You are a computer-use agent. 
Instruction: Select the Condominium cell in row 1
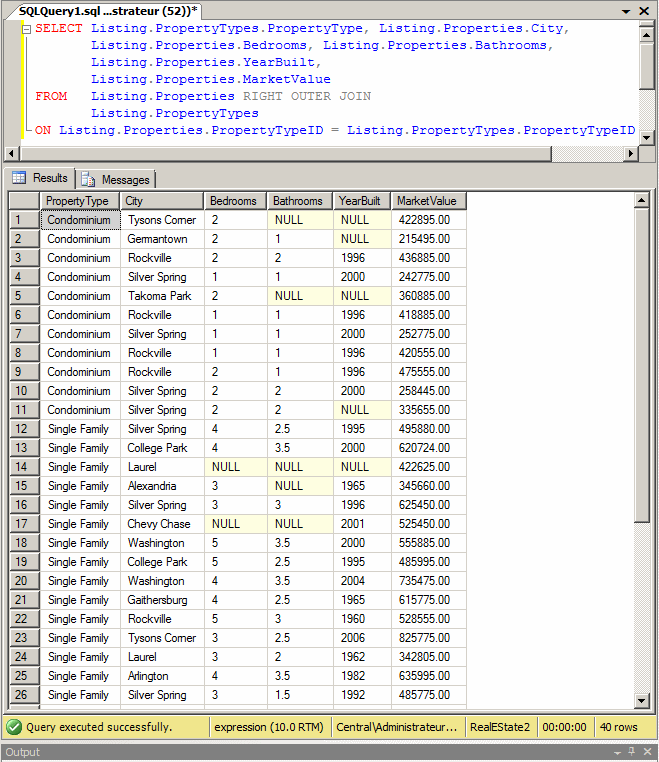[x=80, y=220]
